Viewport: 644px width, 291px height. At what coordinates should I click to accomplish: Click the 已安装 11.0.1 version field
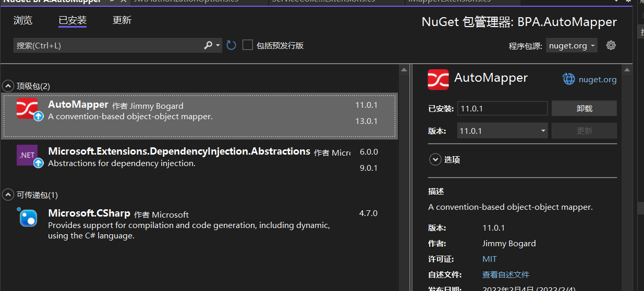pos(502,108)
